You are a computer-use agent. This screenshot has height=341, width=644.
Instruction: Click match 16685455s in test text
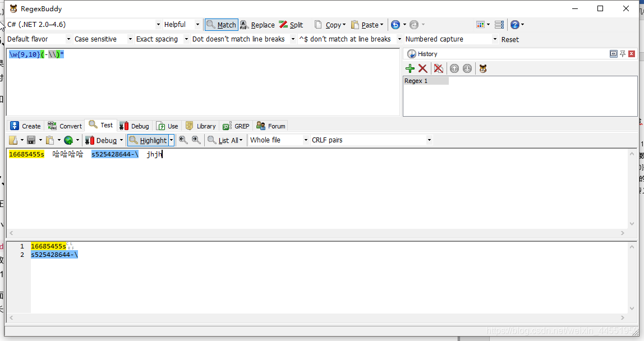26,154
